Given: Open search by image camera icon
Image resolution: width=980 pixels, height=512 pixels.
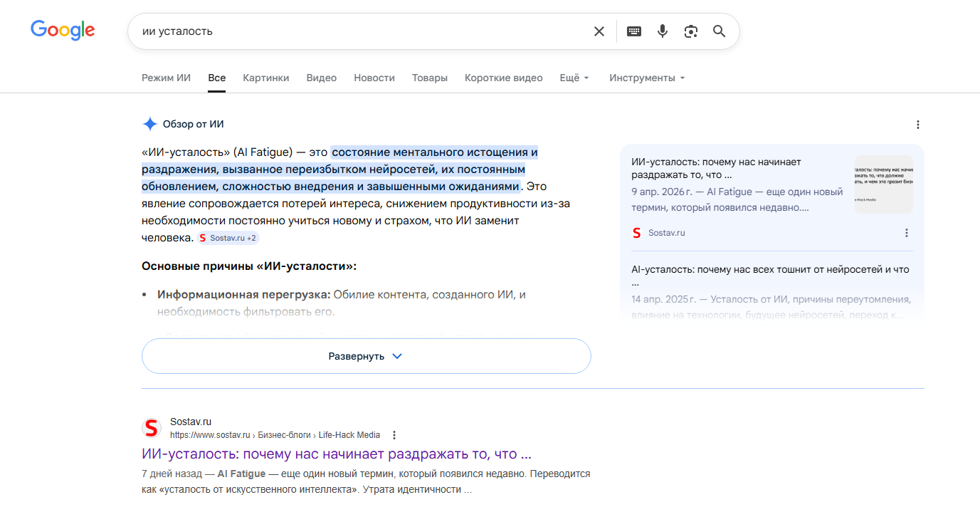Looking at the screenshot, I should [690, 31].
